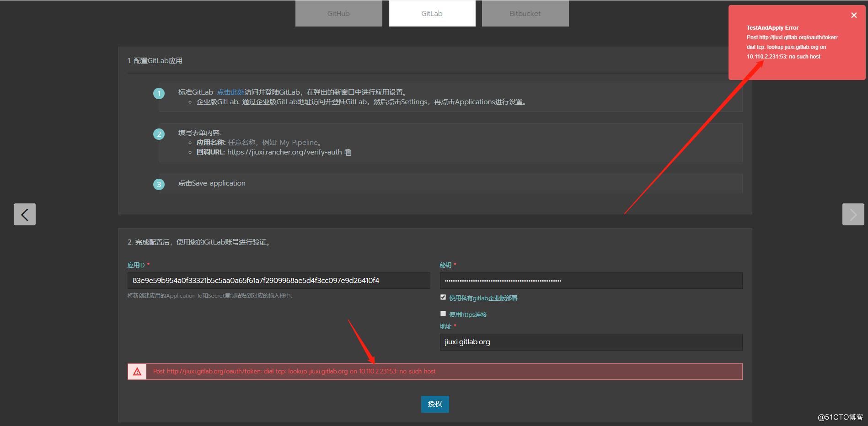Click the '1. 配置GitLab应用' heading
Screen dimensions: 868x426
[x=155, y=61]
